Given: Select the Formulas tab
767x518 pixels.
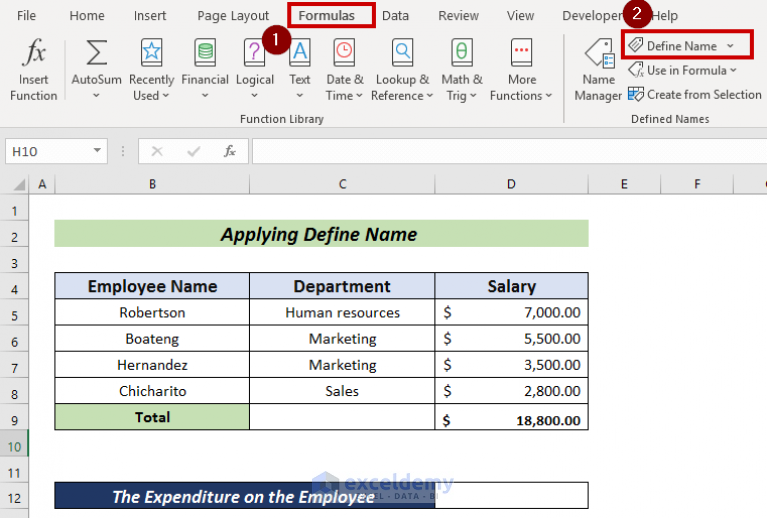Looking at the screenshot, I should click(326, 16).
